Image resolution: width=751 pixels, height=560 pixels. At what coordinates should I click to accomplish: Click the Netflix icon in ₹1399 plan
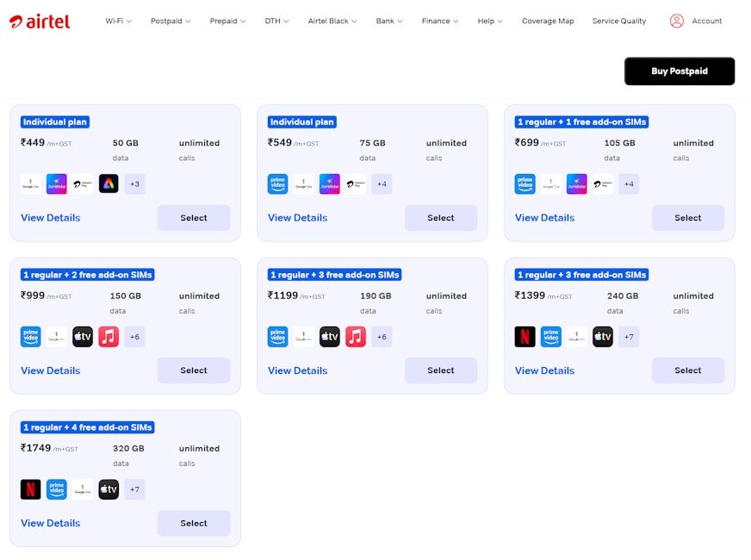coord(524,337)
